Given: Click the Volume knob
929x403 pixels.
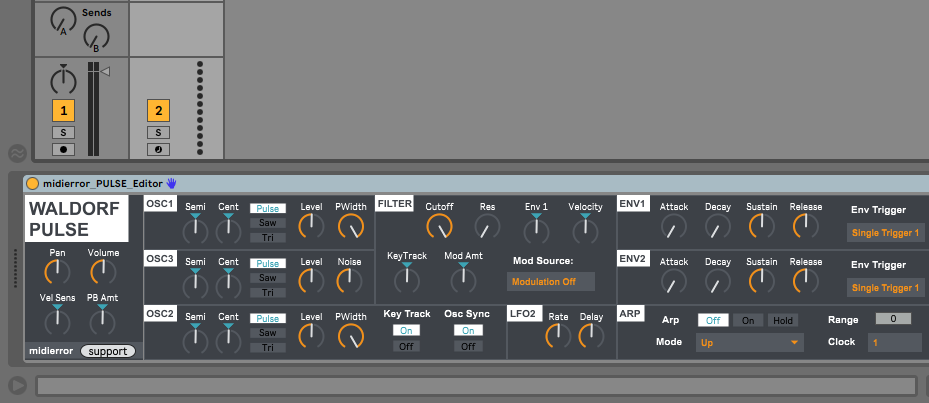Looking at the screenshot, I should [103, 272].
